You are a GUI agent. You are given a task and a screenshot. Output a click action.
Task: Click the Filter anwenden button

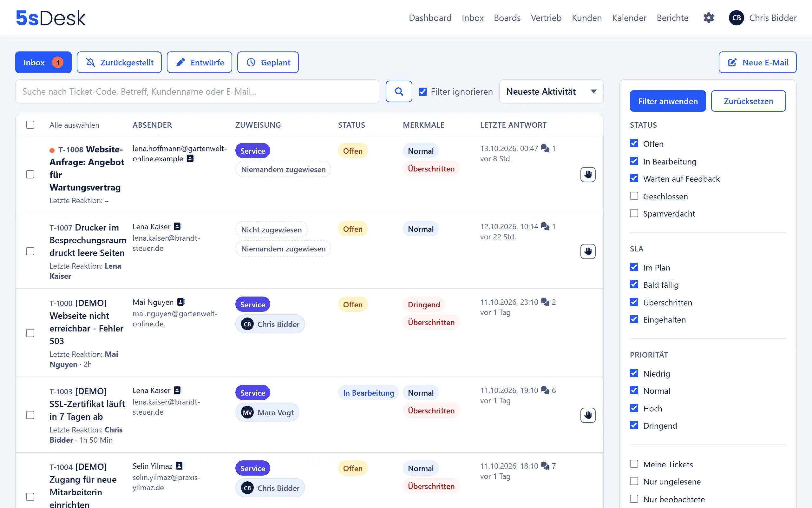pos(668,101)
